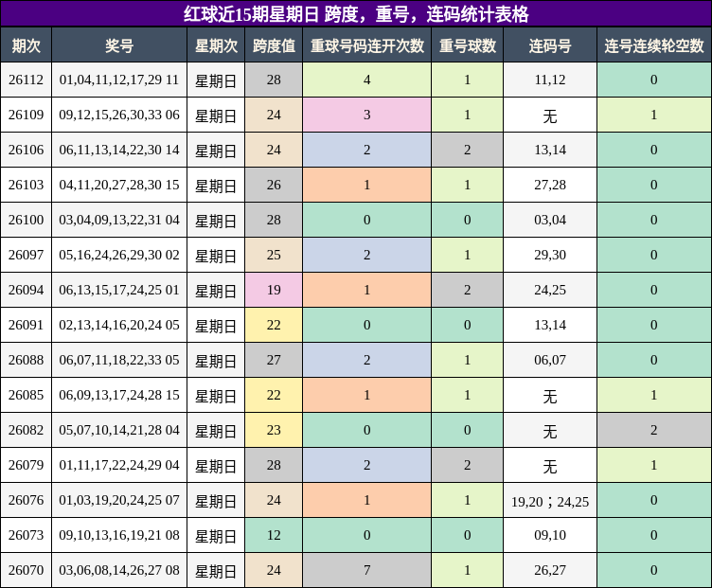
Task: Select issue number 26070
Action: pyautogui.click(x=26, y=570)
